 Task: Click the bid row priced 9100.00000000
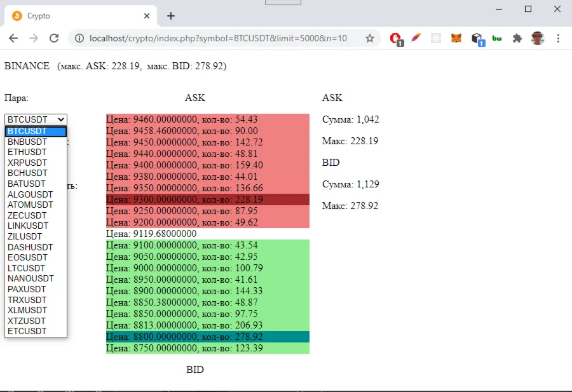[208, 245]
